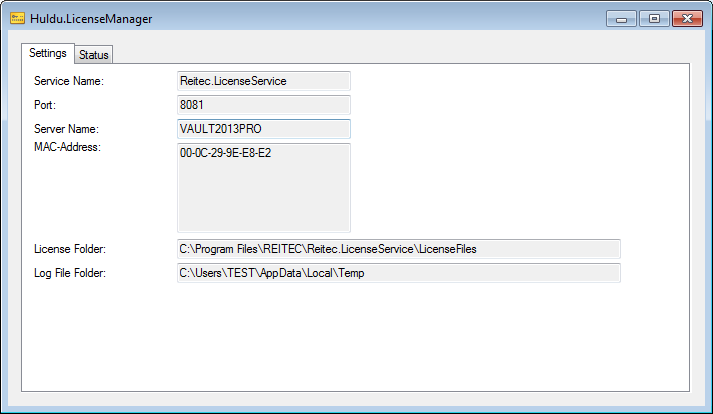The height and width of the screenshot is (414, 713).
Task: Click the "Log File Folder:" label
Action: click(x=72, y=273)
